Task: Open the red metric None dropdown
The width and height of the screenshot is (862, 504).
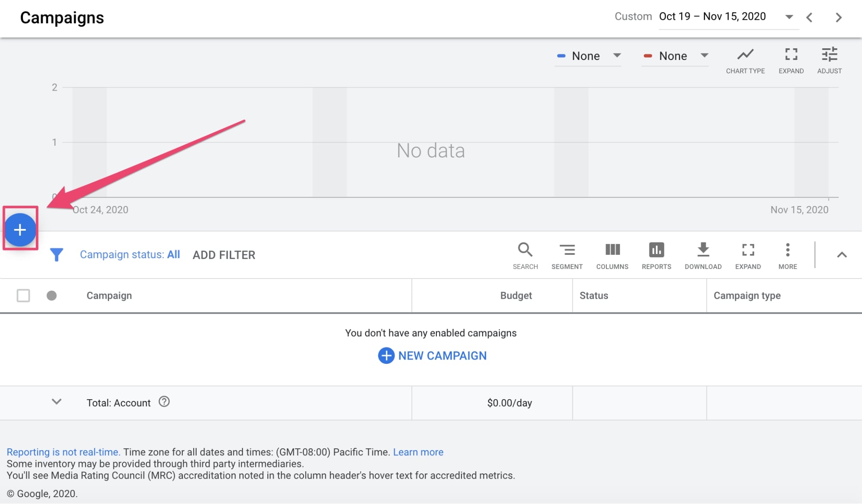Action: click(675, 56)
